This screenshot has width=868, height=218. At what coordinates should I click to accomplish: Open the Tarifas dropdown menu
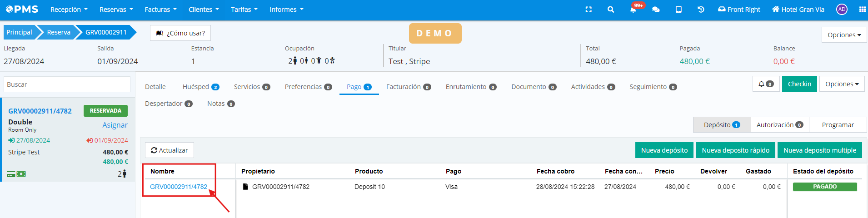244,10
